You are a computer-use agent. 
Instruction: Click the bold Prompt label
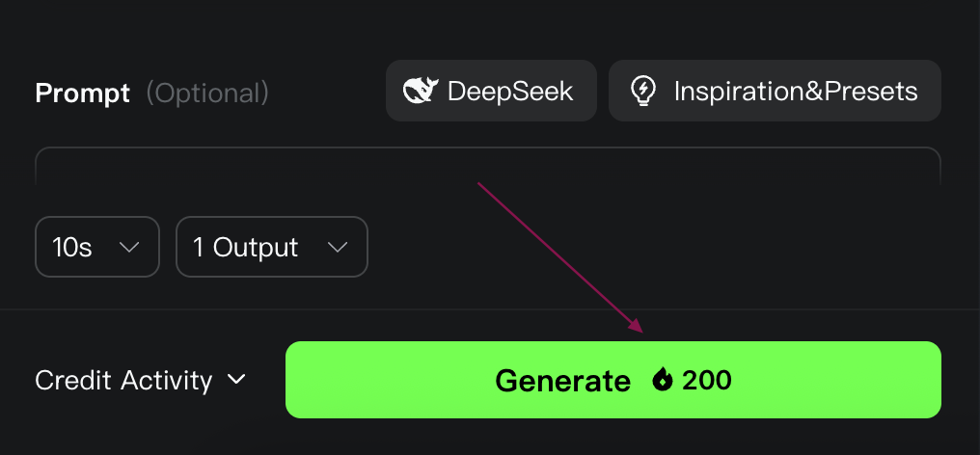click(83, 94)
